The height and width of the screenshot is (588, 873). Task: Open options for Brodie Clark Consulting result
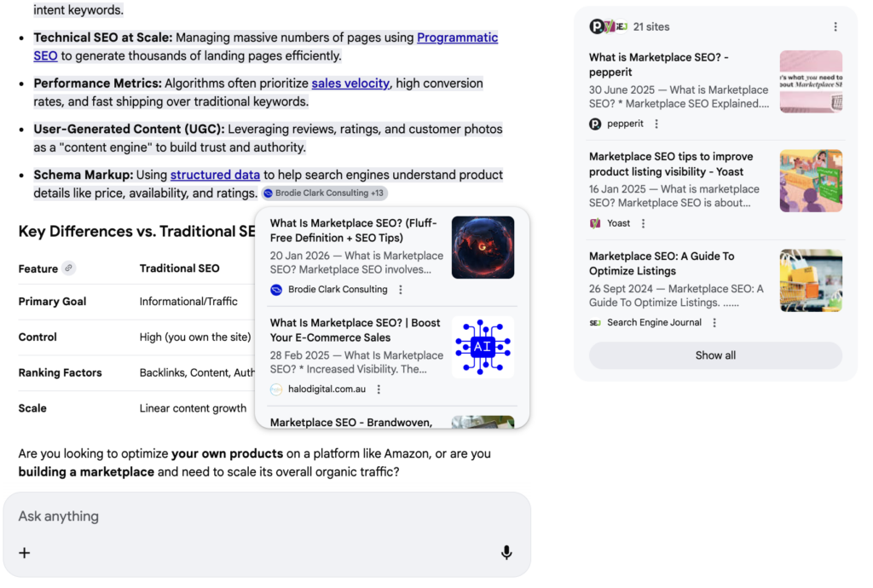coord(401,290)
